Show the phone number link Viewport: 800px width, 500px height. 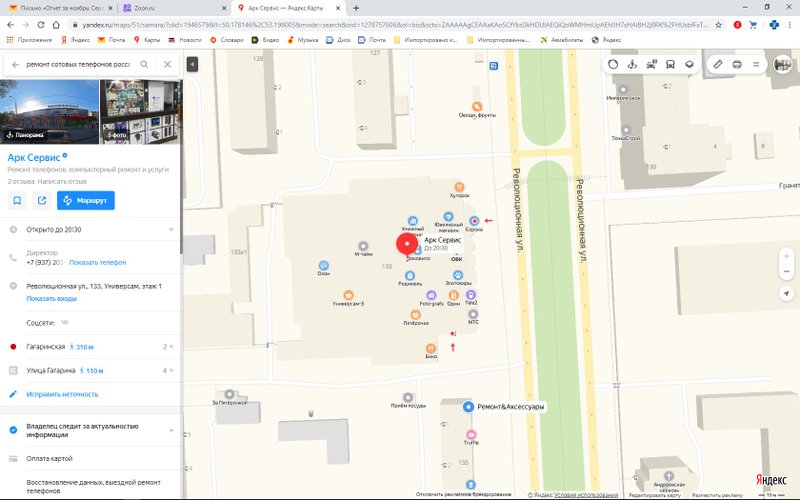(x=97, y=262)
